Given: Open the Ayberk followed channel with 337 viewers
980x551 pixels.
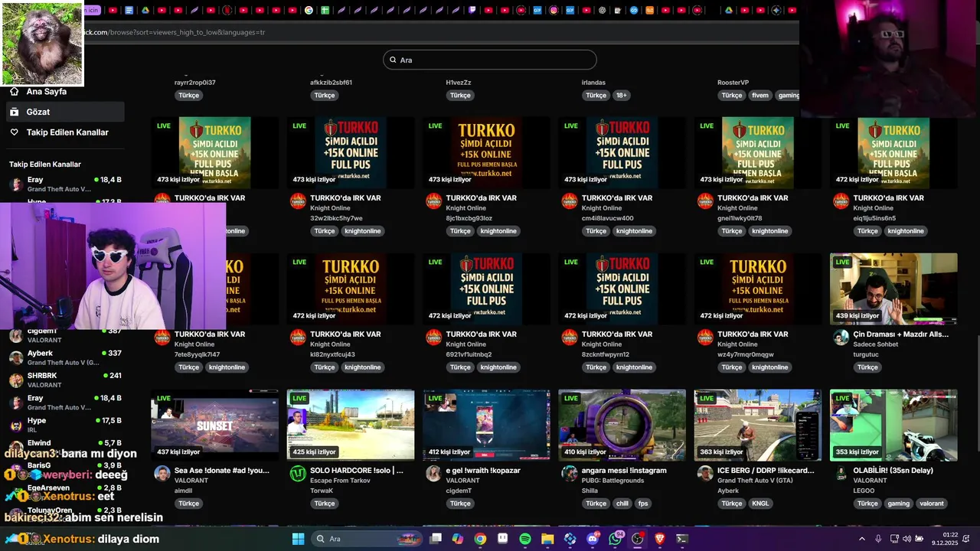Looking at the screenshot, I should coord(65,357).
